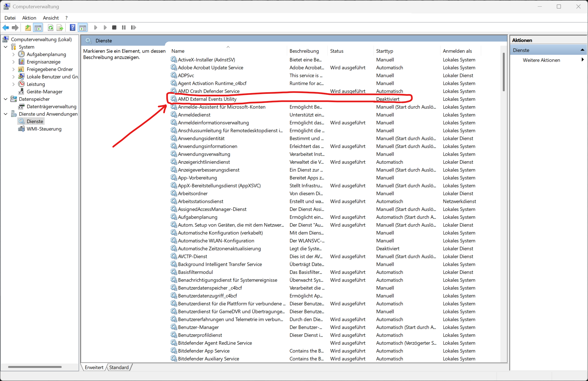This screenshot has height=381, width=588.
Task: Toggle the console tree pane button
Action: click(x=38, y=28)
